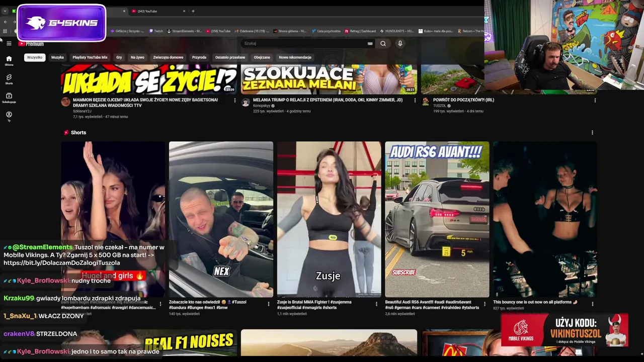Open options menu for POWRÓT DO POCZĄTKÓW video
This screenshot has width=644, height=362.
pos(595,101)
